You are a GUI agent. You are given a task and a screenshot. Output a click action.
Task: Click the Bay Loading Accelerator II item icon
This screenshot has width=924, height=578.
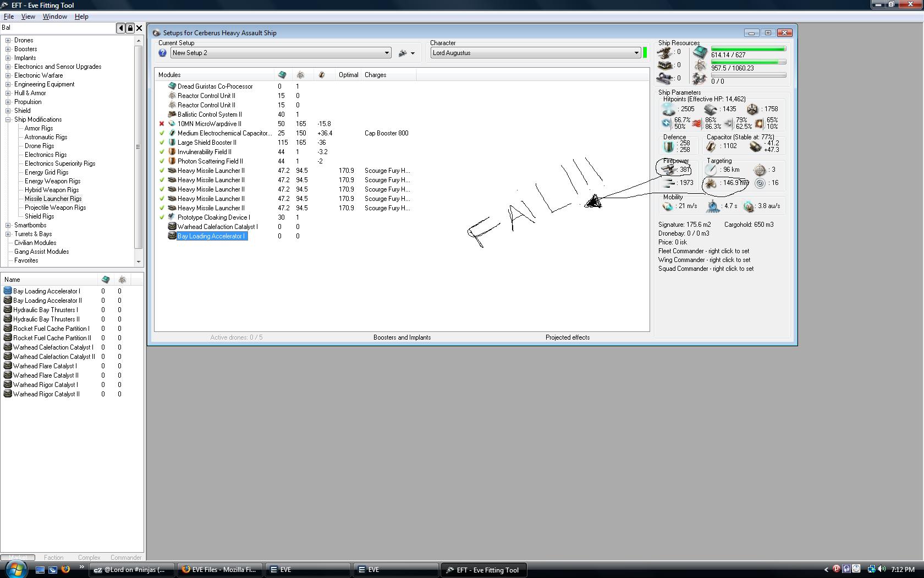click(8, 301)
